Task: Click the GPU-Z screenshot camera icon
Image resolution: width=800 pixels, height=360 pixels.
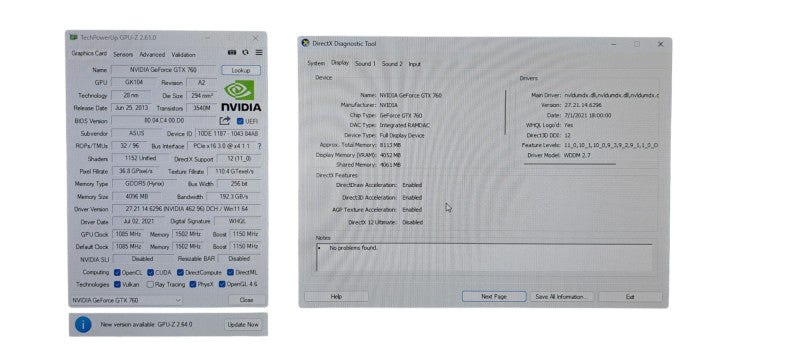Action: pos(232,53)
